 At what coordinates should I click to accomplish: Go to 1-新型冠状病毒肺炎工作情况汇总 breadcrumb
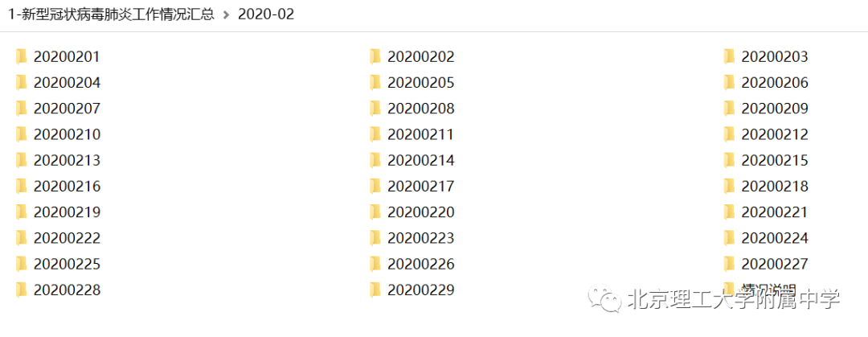pyautogui.click(x=111, y=15)
